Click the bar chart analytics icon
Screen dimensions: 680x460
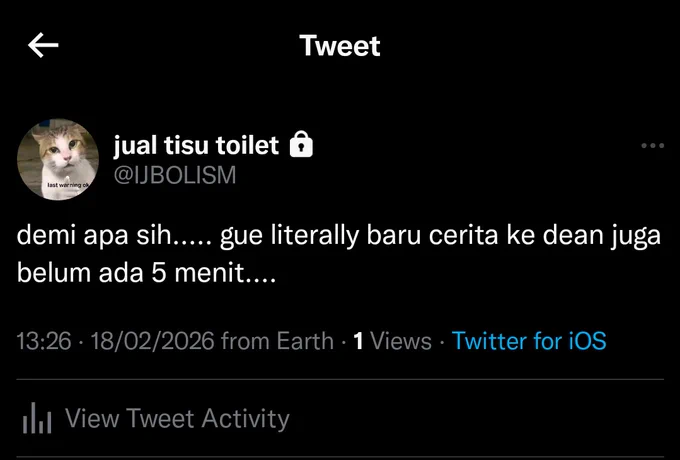click(37, 418)
